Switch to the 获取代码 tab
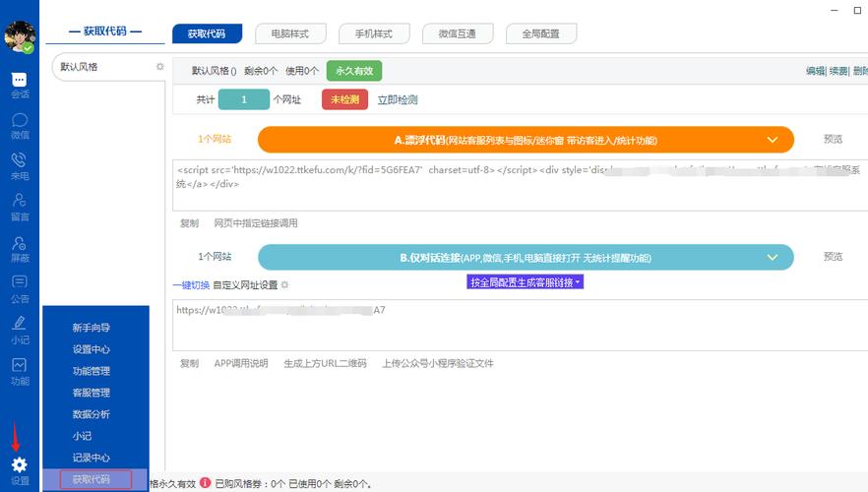 (207, 33)
